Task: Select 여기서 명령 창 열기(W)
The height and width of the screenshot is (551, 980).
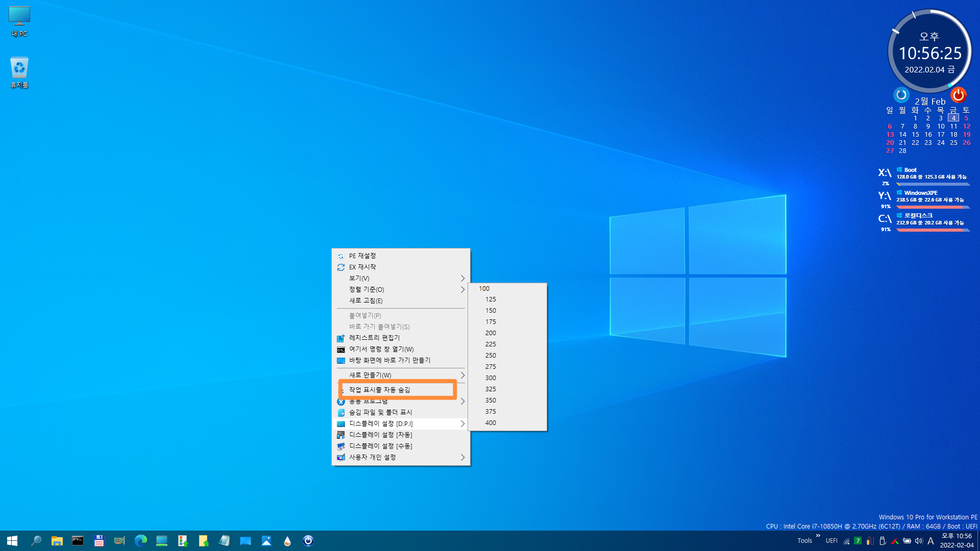Action: (401, 349)
